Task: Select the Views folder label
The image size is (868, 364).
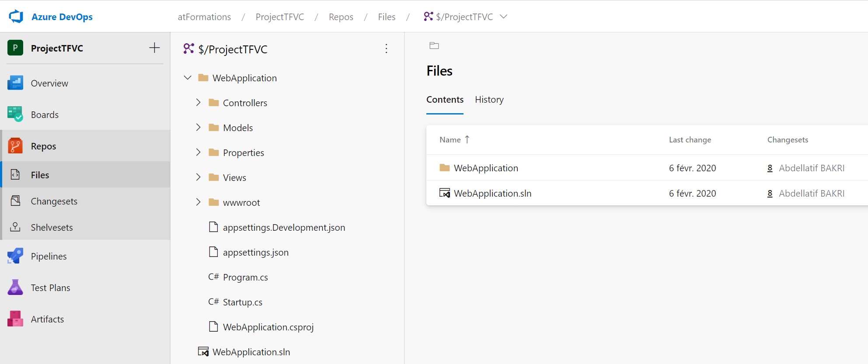Action: coord(234,178)
